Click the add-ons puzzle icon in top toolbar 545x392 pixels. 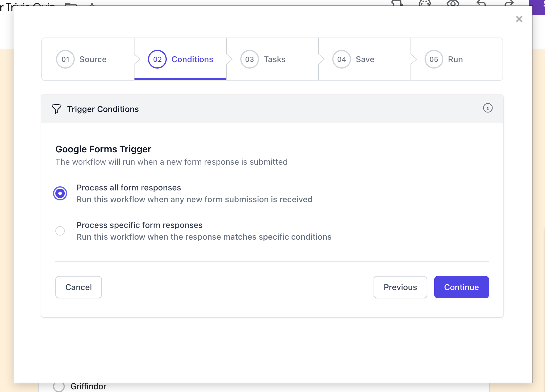(x=397, y=3)
